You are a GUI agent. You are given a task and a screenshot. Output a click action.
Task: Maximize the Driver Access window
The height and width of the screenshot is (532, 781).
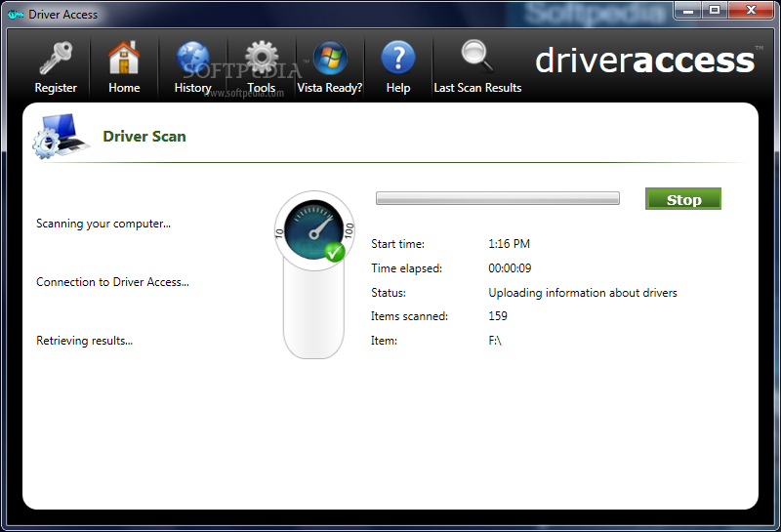point(715,10)
